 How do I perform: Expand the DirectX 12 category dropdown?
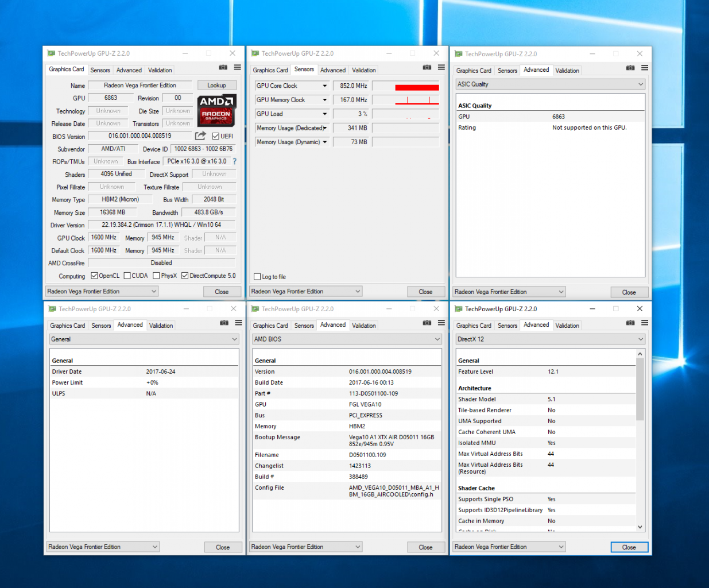click(x=551, y=339)
